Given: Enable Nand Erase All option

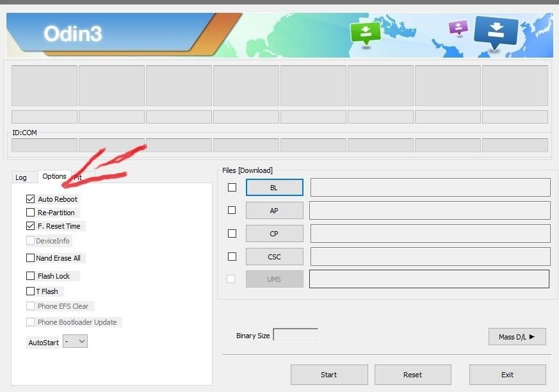Looking at the screenshot, I should pos(30,258).
